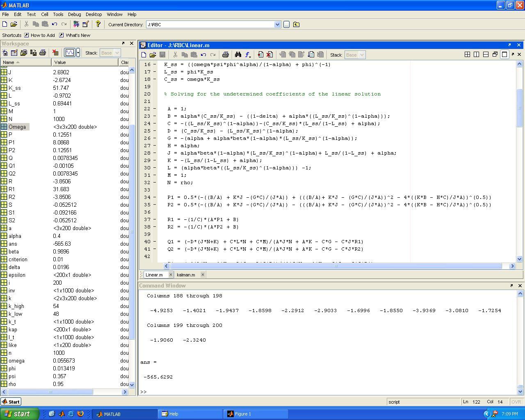Open Windows start button

click(19, 414)
